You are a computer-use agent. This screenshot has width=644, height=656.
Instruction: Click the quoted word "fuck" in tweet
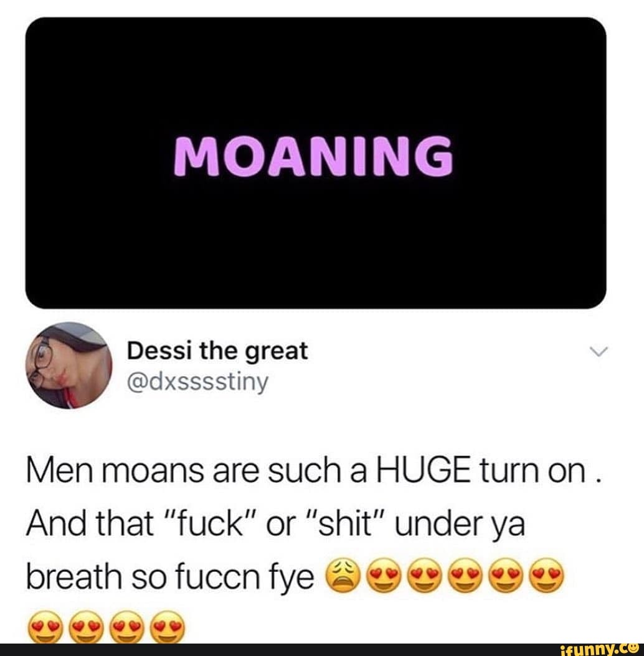(x=207, y=523)
